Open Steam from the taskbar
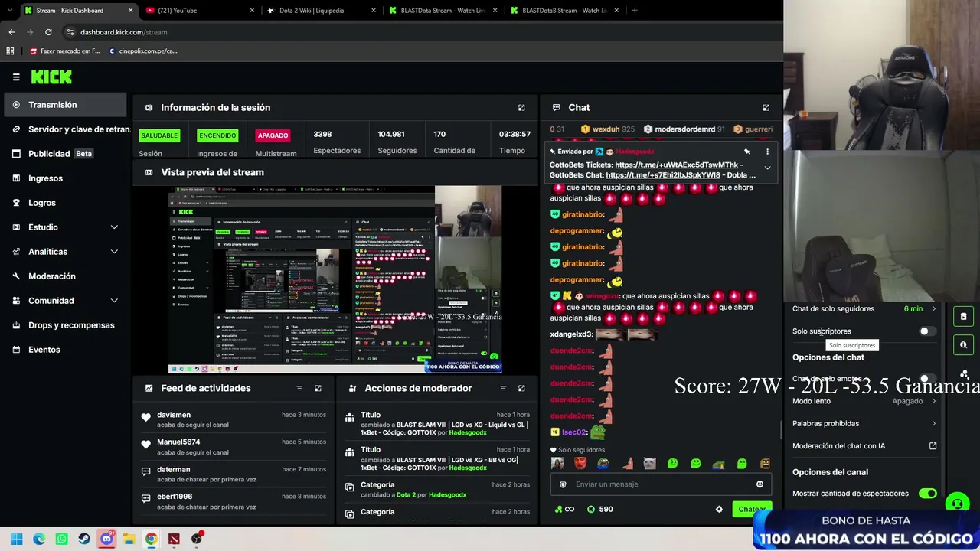The height and width of the screenshot is (551, 980). coord(84,539)
